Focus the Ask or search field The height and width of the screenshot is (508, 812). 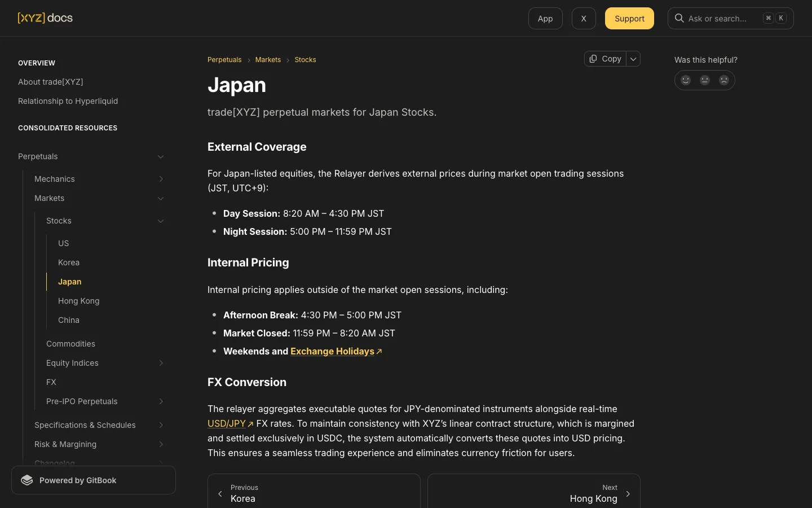pyautogui.click(x=731, y=18)
